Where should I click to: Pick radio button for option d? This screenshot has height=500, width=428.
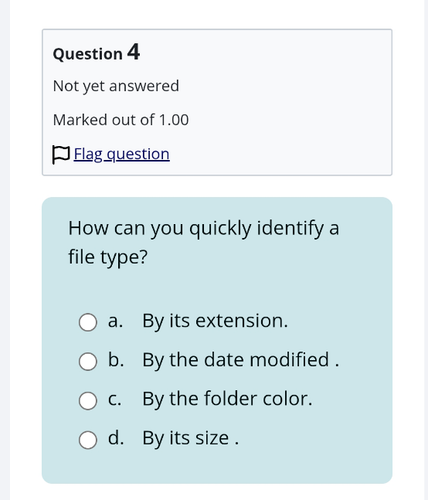pos(88,440)
